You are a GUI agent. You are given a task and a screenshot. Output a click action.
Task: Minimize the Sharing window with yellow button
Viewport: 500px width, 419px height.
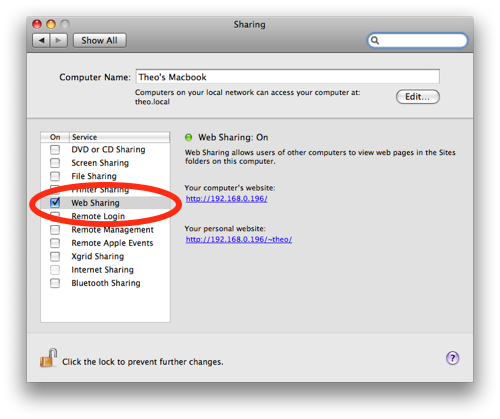coord(51,24)
